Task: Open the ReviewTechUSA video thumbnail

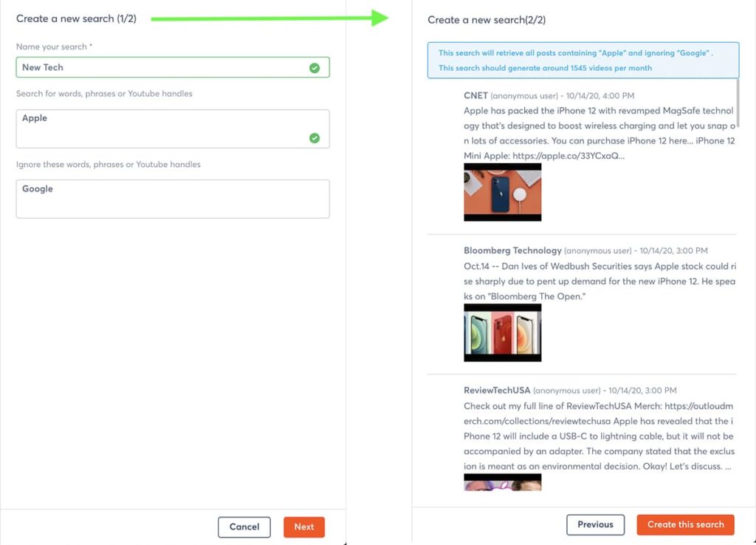Action: click(502, 482)
